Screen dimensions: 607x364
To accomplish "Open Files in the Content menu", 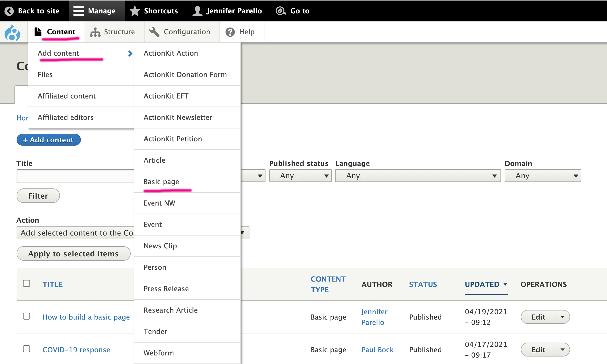I will click(81, 75).
